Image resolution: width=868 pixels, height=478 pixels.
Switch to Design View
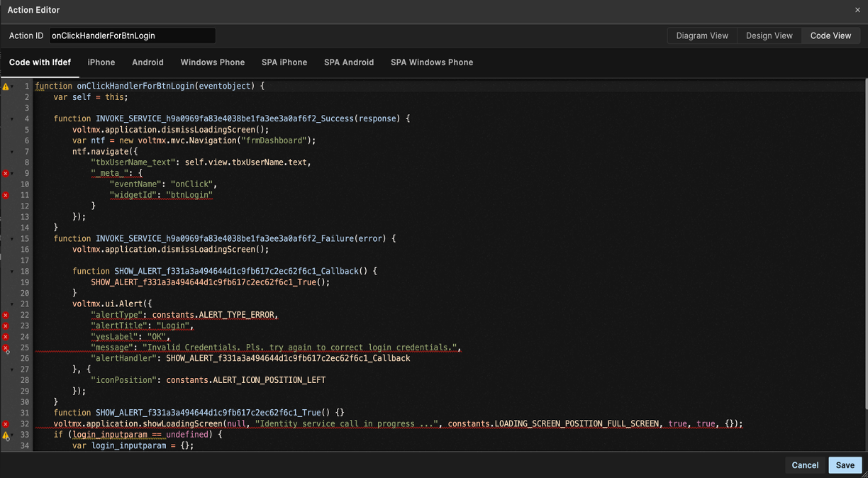point(769,35)
